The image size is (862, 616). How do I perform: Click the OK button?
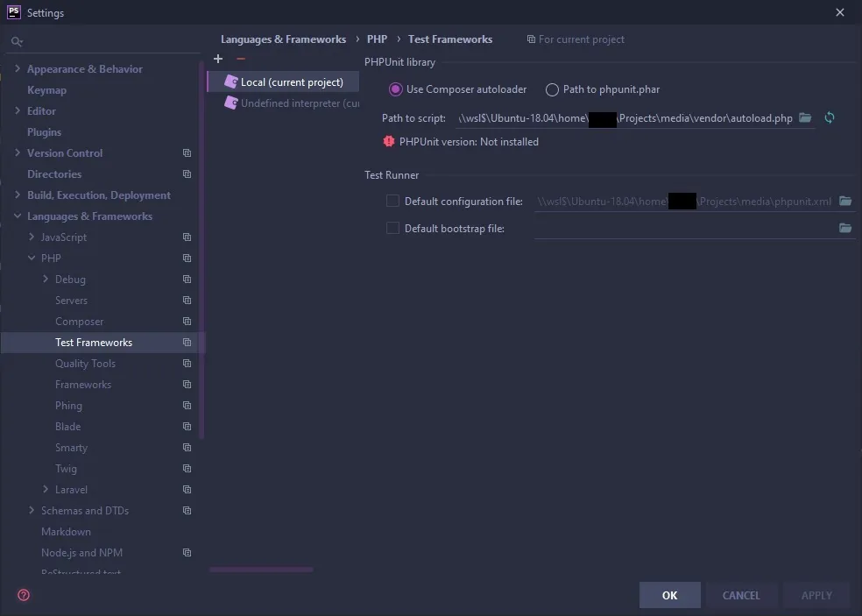coord(669,595)
